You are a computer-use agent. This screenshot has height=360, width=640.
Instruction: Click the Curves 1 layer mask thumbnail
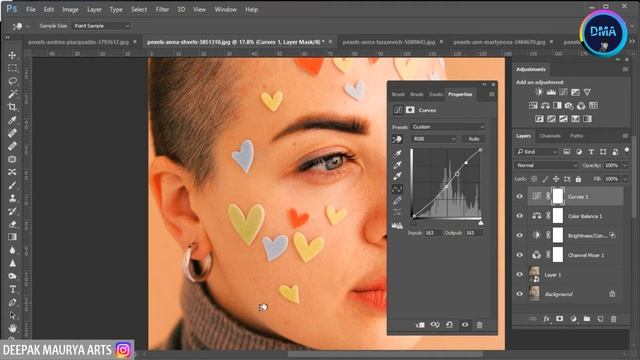click(558, 196)
